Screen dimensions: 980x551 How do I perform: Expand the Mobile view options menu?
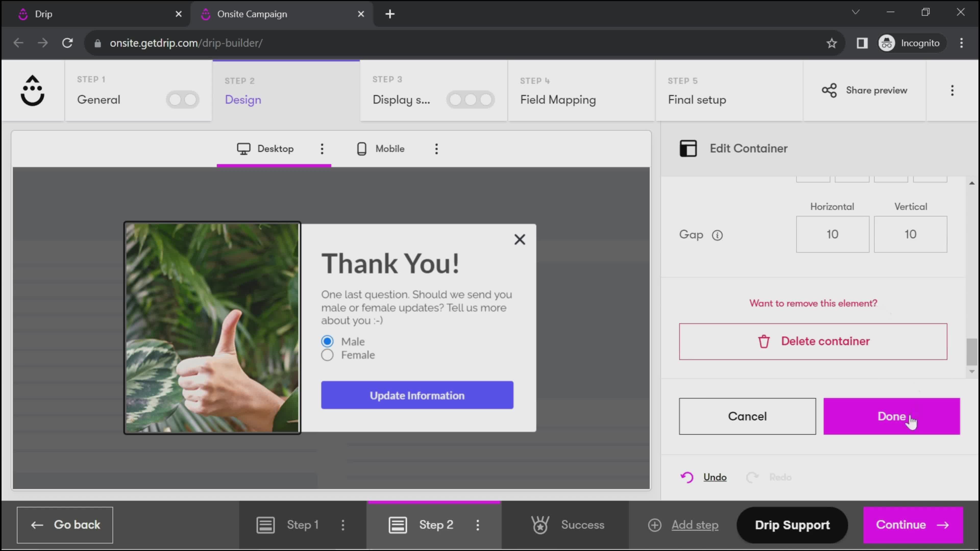pyautogui.click(x=436, y=149)
